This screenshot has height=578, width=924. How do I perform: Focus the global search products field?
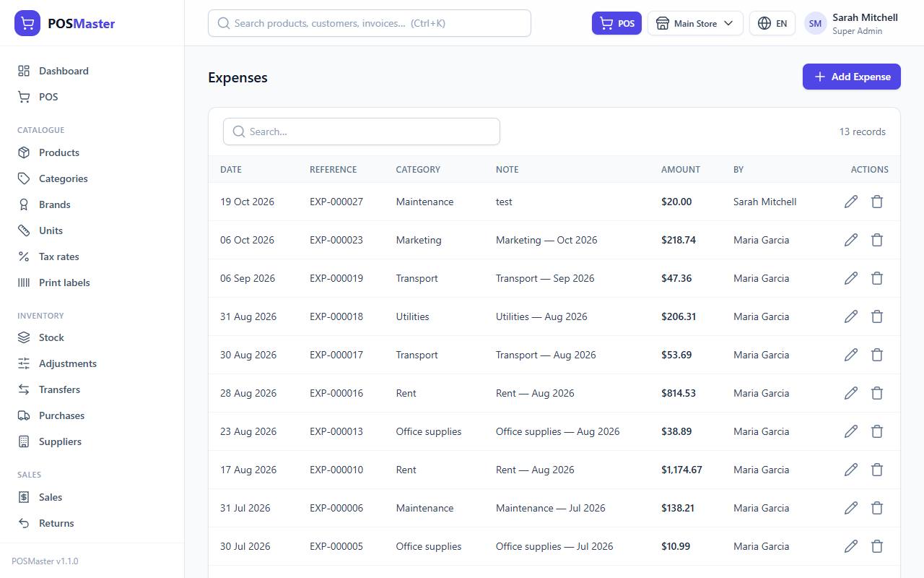coord(370,23)
